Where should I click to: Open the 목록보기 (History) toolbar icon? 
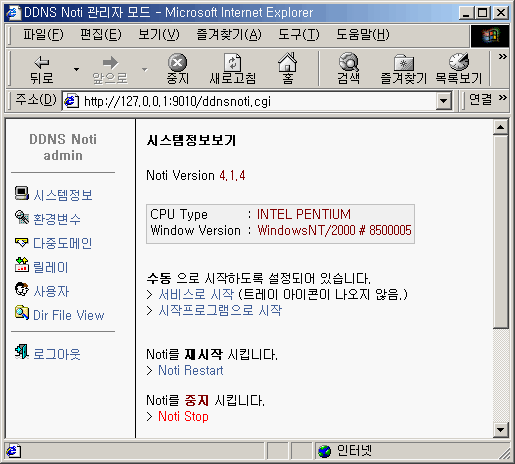tap(459, 62)
